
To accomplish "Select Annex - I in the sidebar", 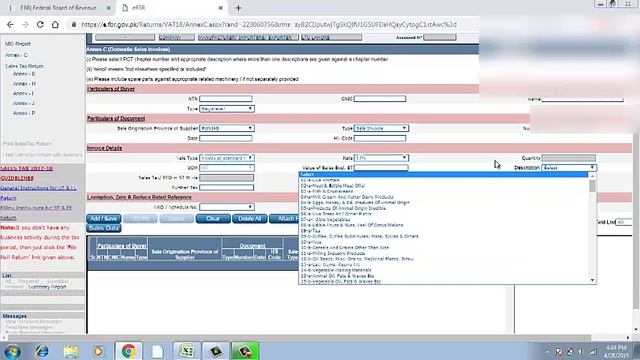I will [23, 93].
